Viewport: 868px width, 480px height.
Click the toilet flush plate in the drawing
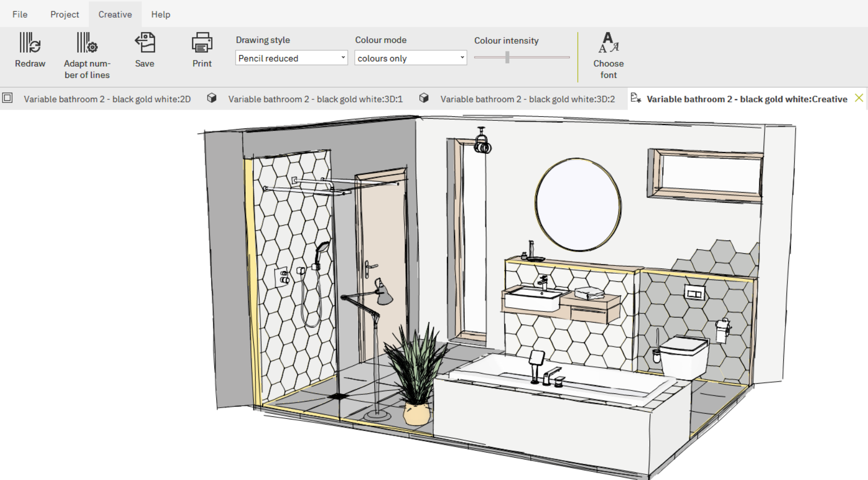(694, 293)
